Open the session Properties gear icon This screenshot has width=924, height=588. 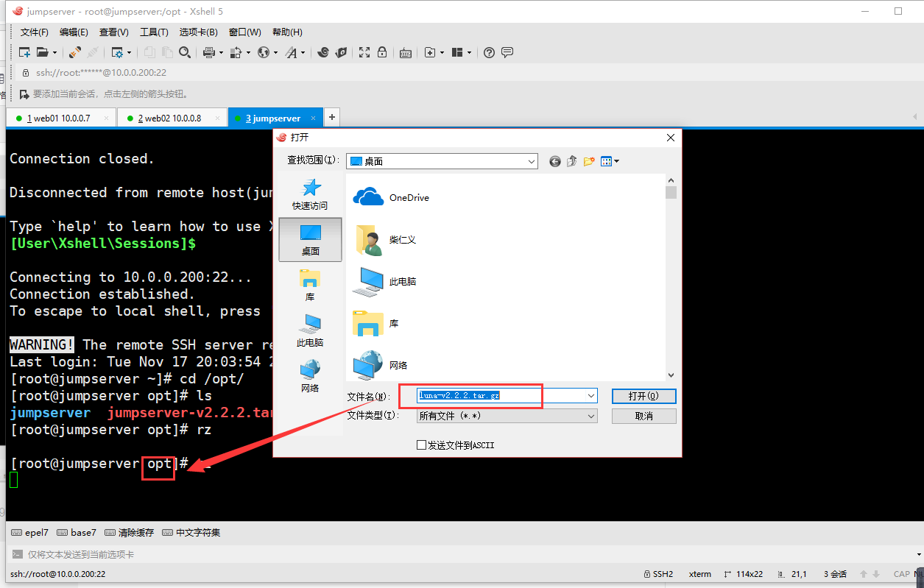pyautogui.click(x=116, y=52)
